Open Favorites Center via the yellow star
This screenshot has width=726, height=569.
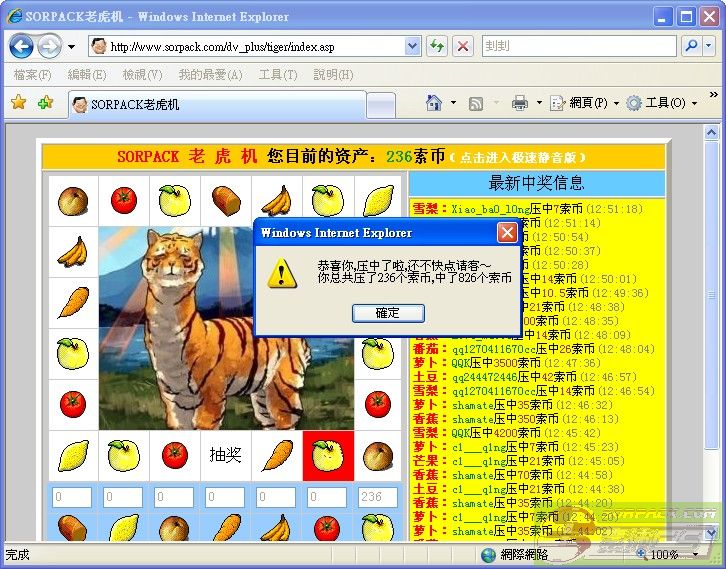(18, 103)
